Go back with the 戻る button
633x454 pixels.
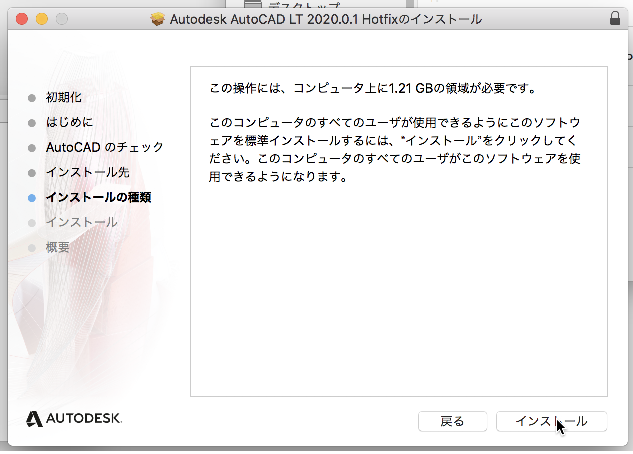[x=452, y=421]
